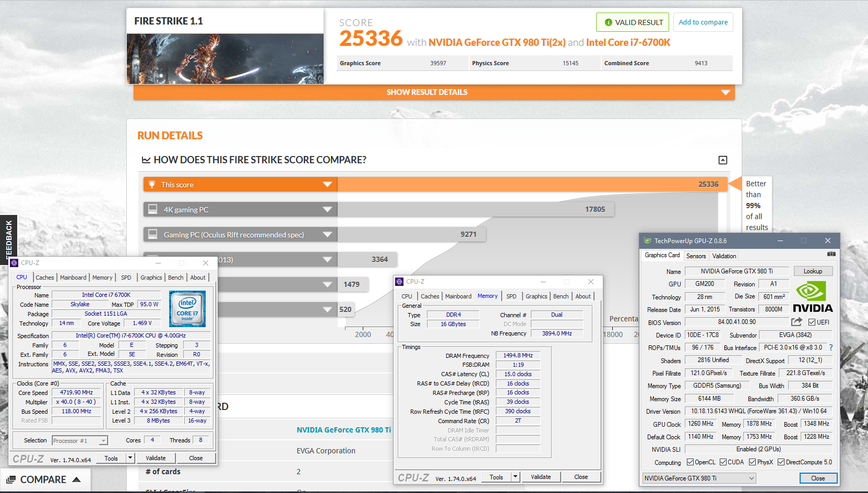Open Tools dropdown arrow in CPU-Z CPU window

(130, 458)
